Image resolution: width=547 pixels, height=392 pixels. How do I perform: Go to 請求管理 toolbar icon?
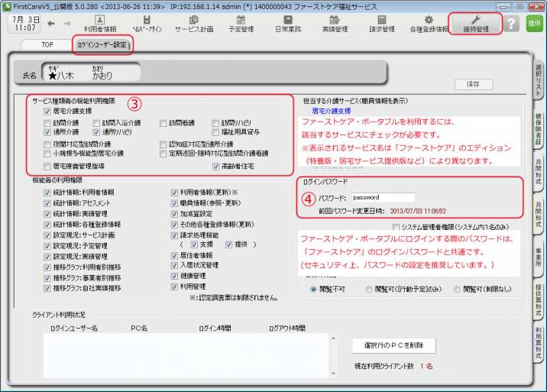(382, 23)
